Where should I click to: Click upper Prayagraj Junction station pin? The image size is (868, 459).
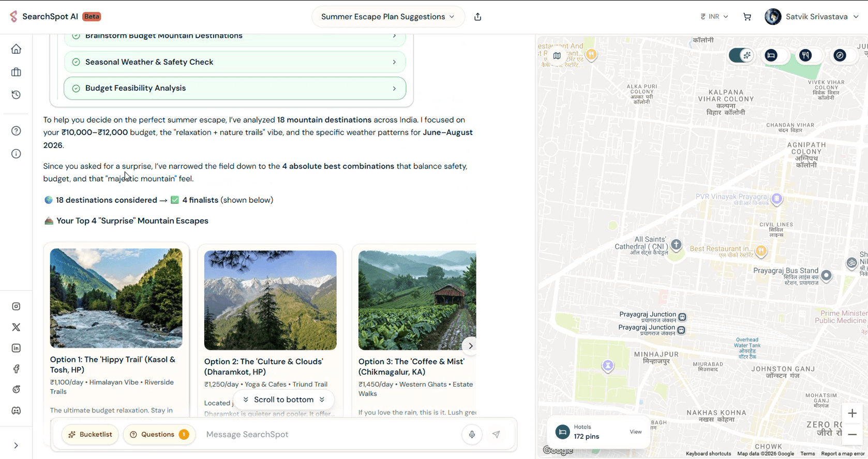pyautogui.click(x=682, y=317)
